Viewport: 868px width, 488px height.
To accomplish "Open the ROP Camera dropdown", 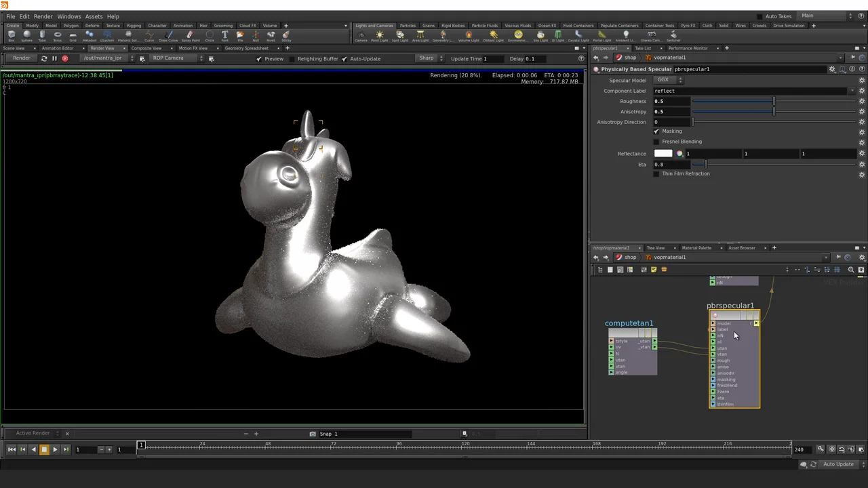I will click(x=176, y=58).
